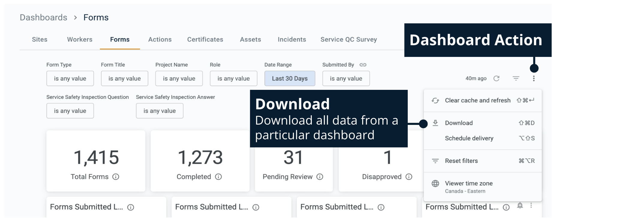Click the refresh dashboard icon
The width and height of the screenshot is (644, 224).
pyautogui.click(x=496, y=78)
